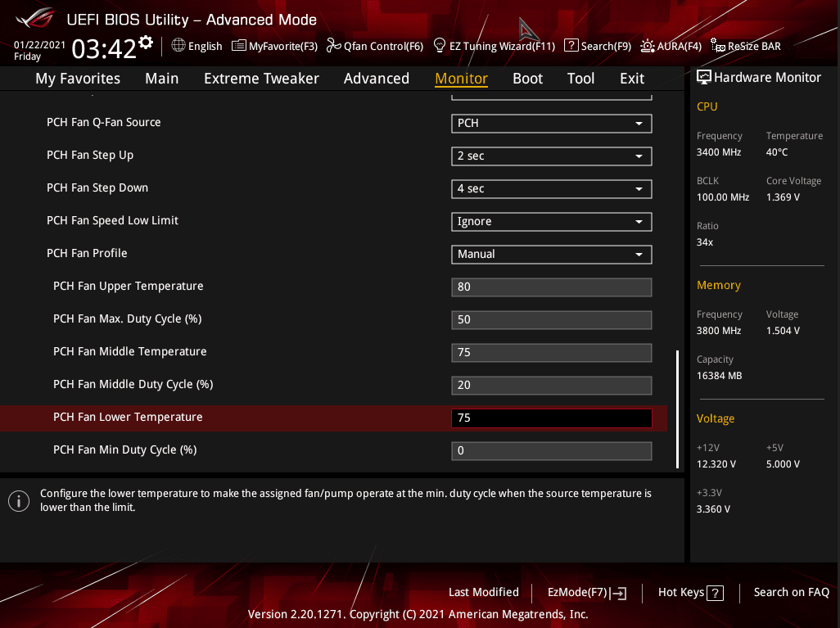Image resolution: width=840 pixels, height=628 pixels.
Task: Open Search(F9) question mark icon
Action: (x=571, y=46)
